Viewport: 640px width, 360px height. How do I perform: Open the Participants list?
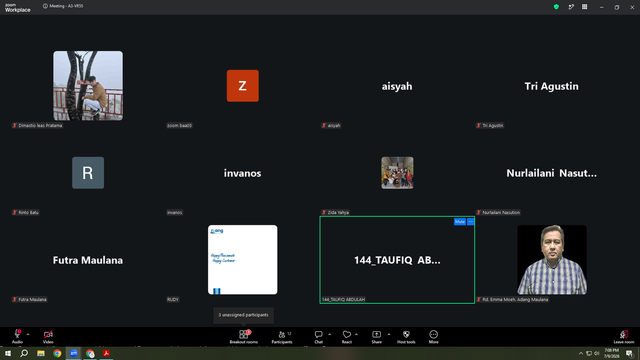pyautogui.click(x=282, y=337)
